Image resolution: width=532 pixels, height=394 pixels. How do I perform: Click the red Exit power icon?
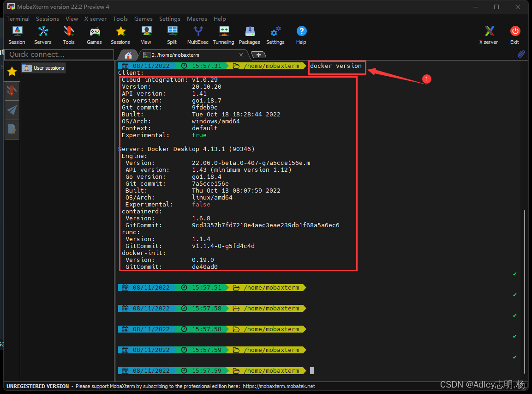tap(514, 35)
